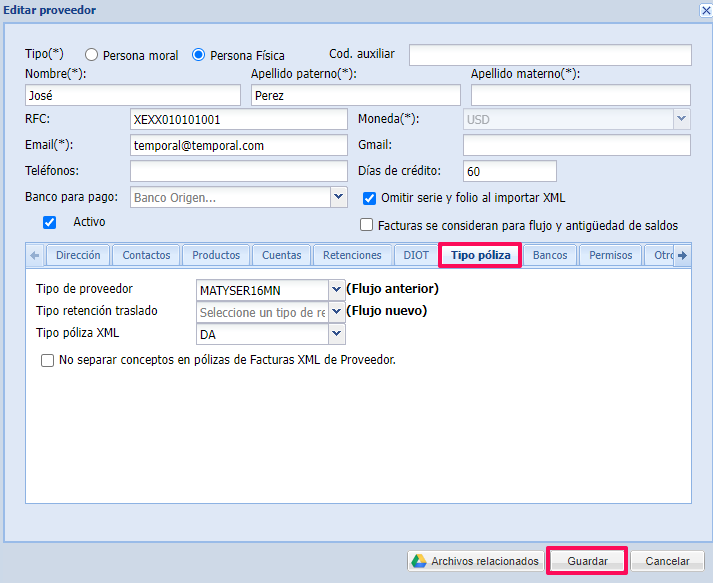
Task: Check No separar conceptos en pólizas option
Action: pos(47,361)
